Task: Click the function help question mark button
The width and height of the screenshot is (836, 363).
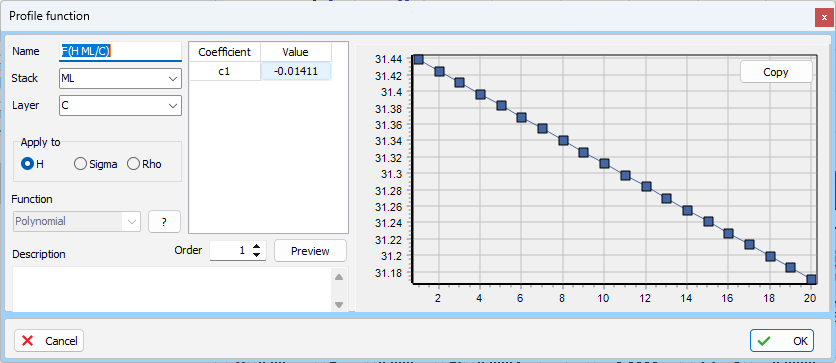Action: click(x=164, y=222)
